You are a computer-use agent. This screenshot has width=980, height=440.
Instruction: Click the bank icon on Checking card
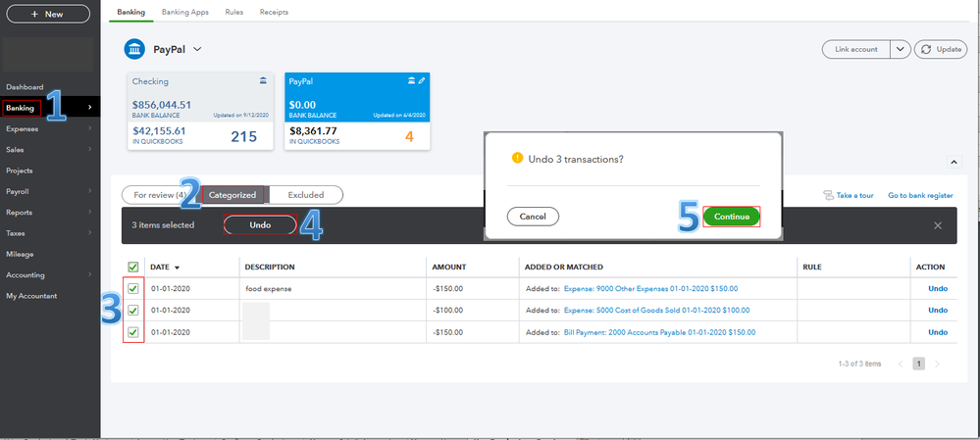pos(263,80)
